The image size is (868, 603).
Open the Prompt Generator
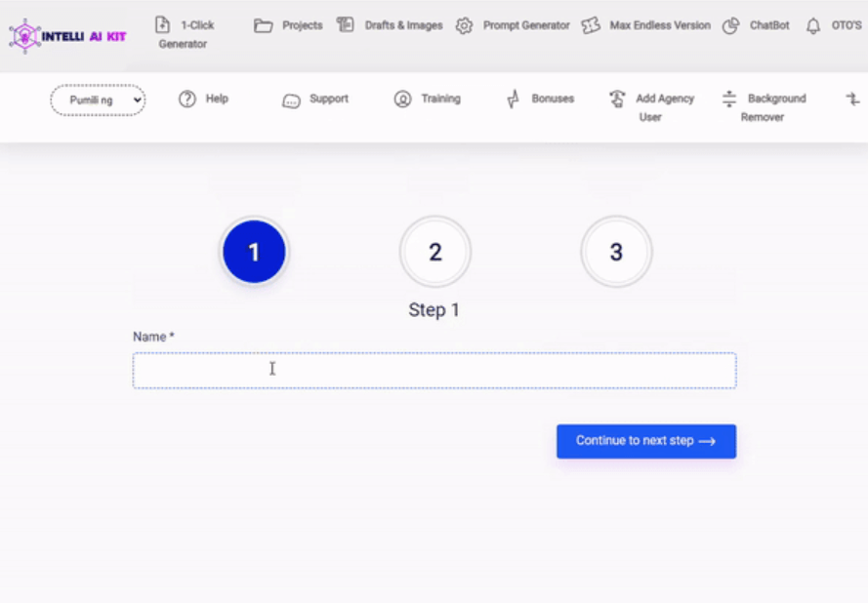coord(467,25)
